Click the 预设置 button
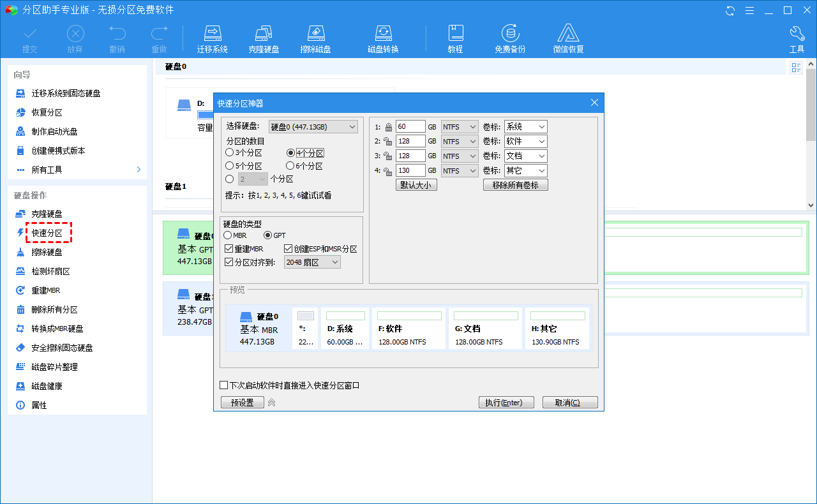 pyautogui.click(x=243, y=403)
